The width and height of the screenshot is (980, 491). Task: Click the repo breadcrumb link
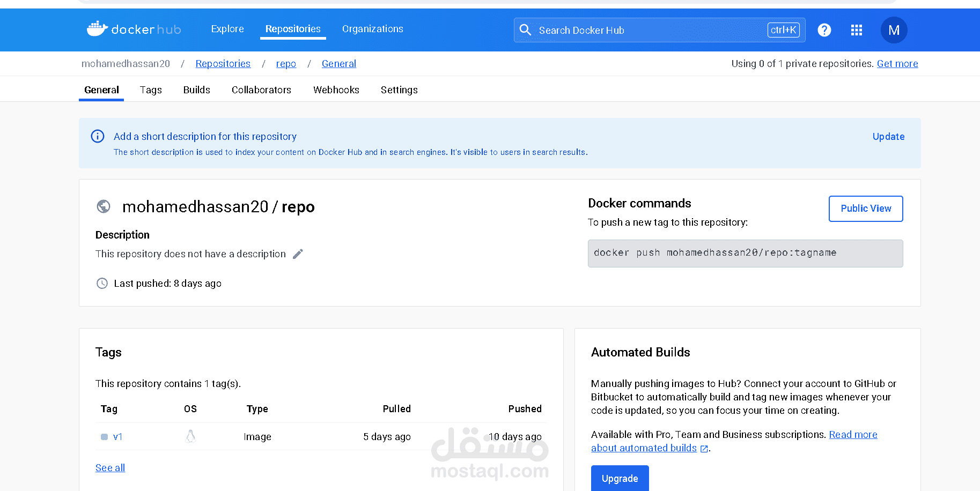tap(286, 64)
